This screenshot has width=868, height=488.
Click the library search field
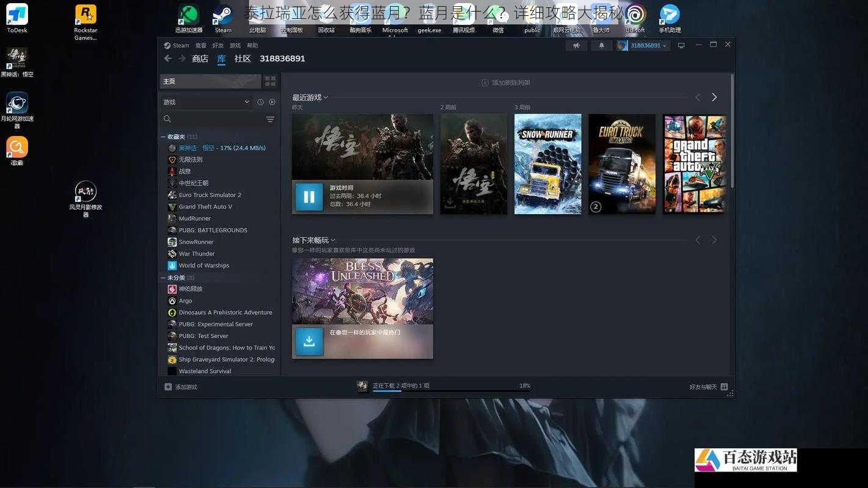pos(214,120)
